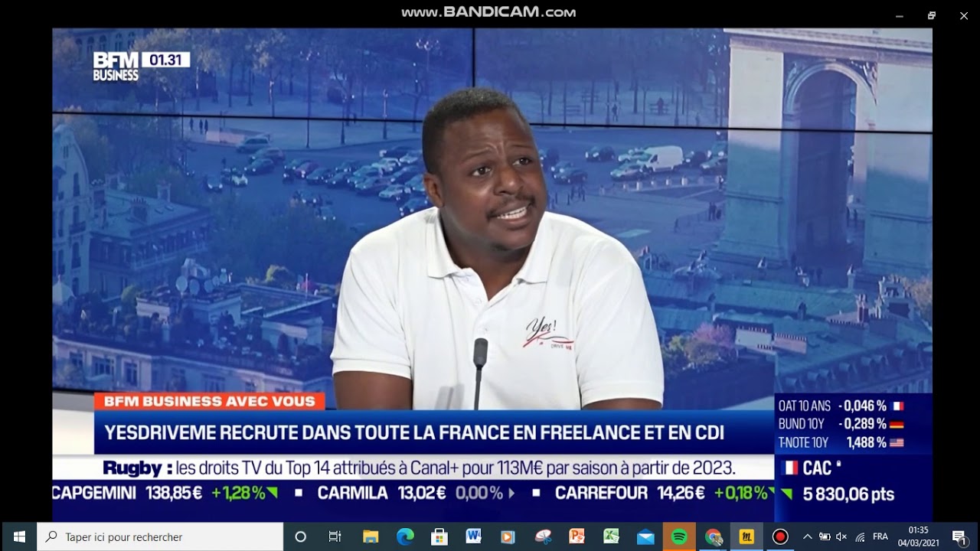Click the 'BUND 10Y' rate line
The height and width of the screenshot is (551, 980).
841,424
